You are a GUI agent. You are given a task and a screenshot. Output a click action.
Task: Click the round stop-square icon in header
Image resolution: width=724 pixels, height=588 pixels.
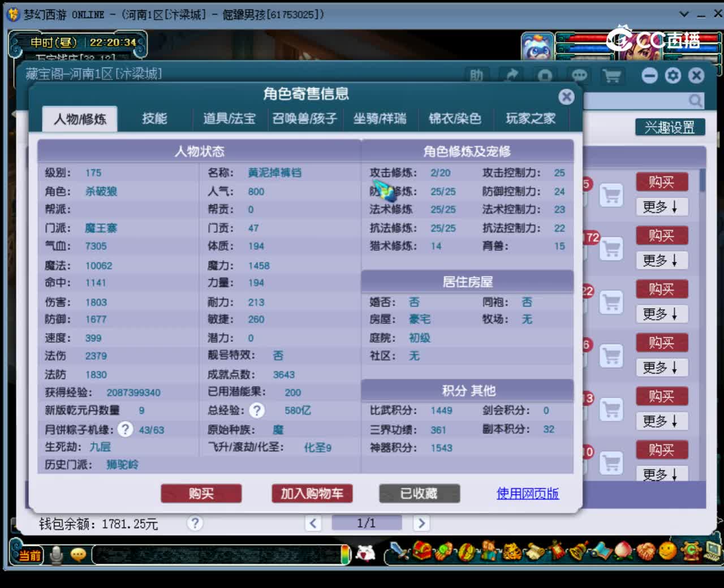pyautogui.click(x=545, y=76)
